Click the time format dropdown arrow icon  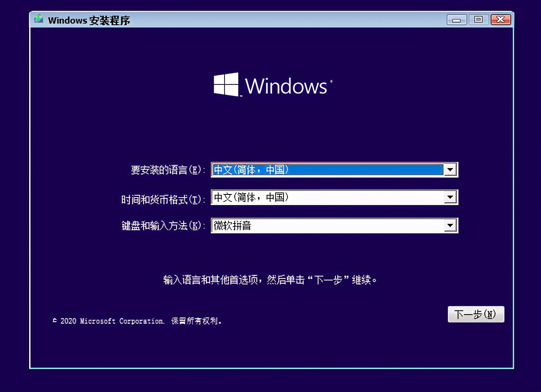pyautogui.click(x=450, y=197)
